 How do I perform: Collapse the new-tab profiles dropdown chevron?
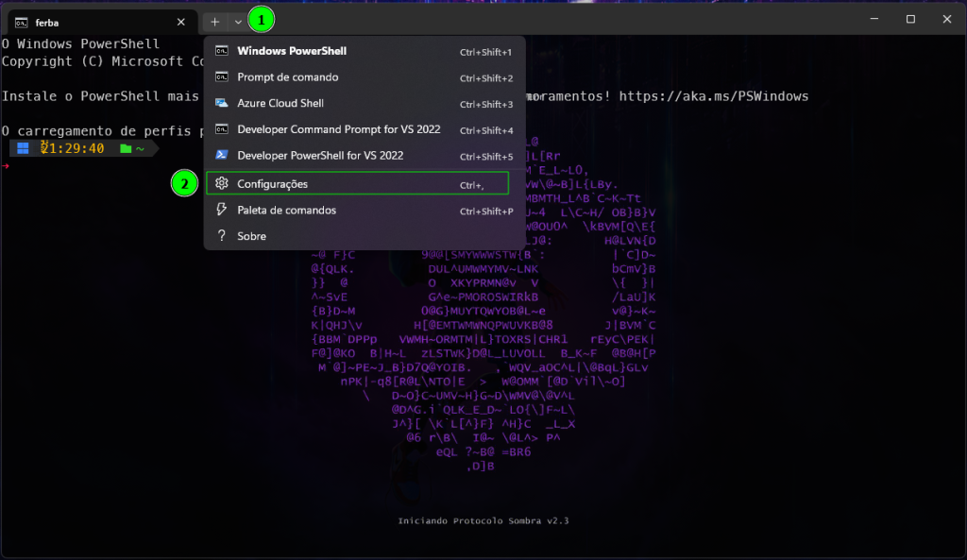pos(238,21)
